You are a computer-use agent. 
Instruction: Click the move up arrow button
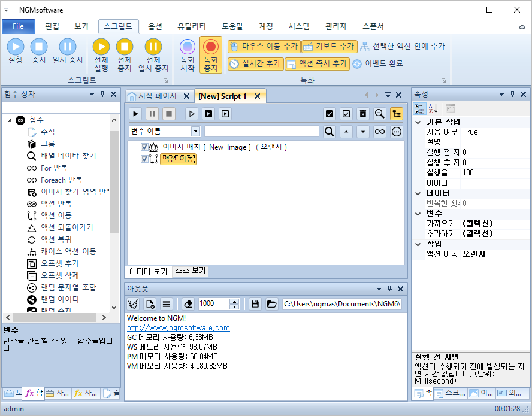coord(346,131)
